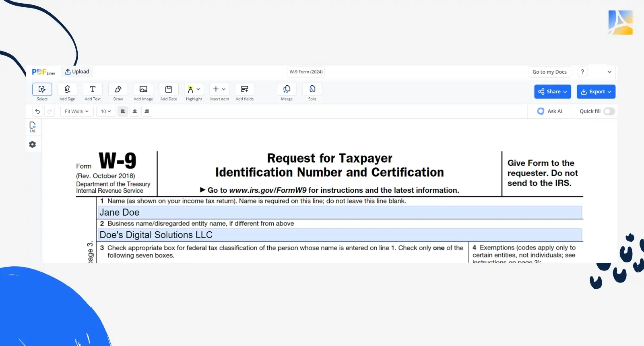Toggle the Quick fill switch
The width and height of the screenshot is (644, 346).
(x=609, y=111)
